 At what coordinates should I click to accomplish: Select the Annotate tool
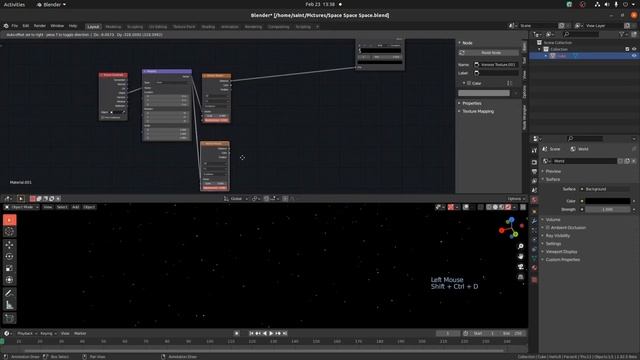[x=9, y=293]
